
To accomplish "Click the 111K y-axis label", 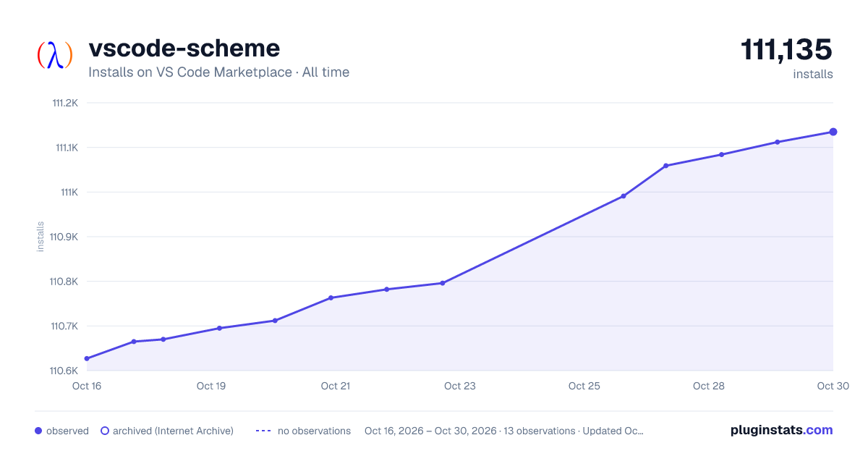I will point(69,193).
